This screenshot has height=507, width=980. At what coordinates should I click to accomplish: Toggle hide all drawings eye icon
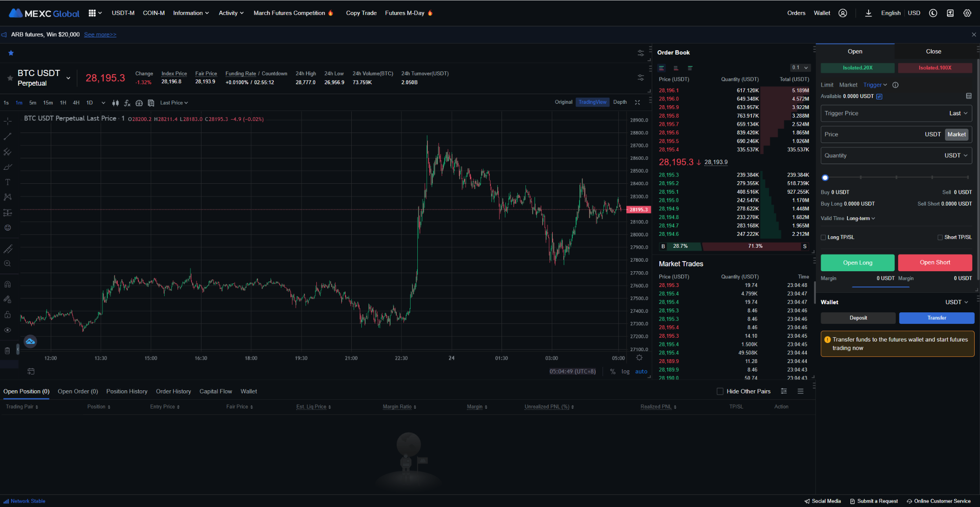click(8, 330)
